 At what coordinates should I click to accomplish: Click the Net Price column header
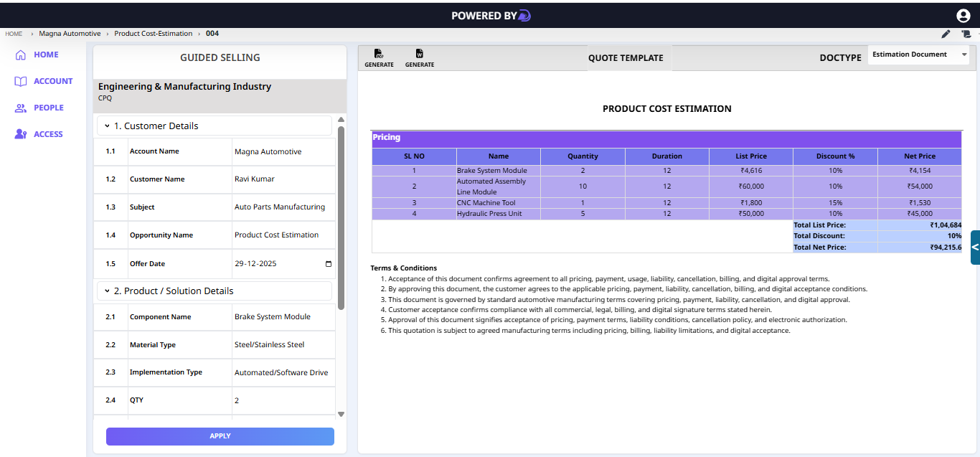[x=920, y=156]
